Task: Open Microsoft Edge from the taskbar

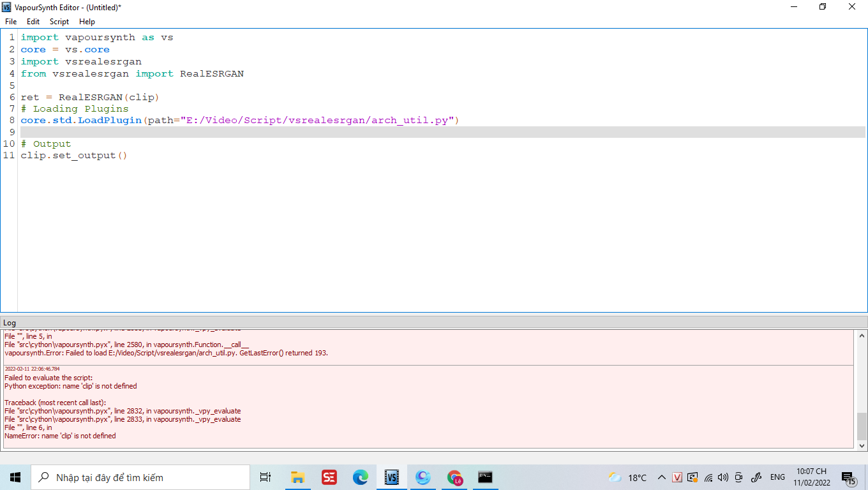Action: pyautogui.click(x=361, y=477)
